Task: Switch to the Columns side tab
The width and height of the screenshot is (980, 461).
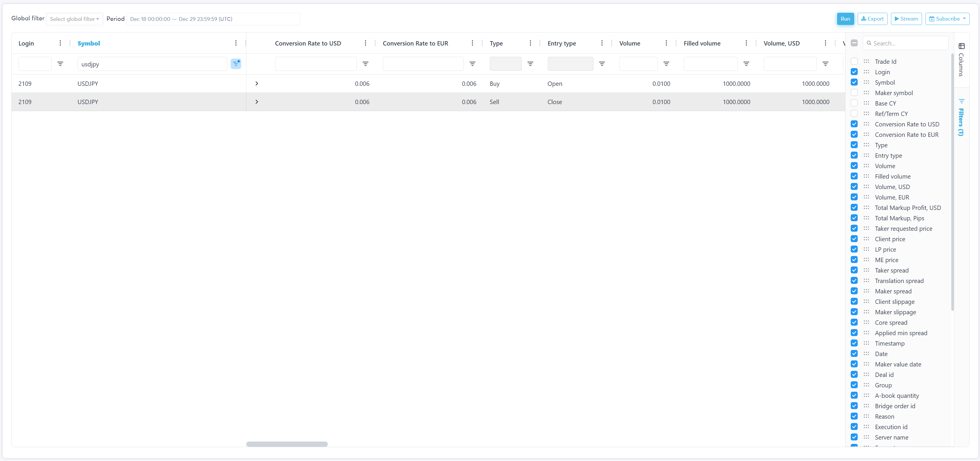Action: [961, 60]
